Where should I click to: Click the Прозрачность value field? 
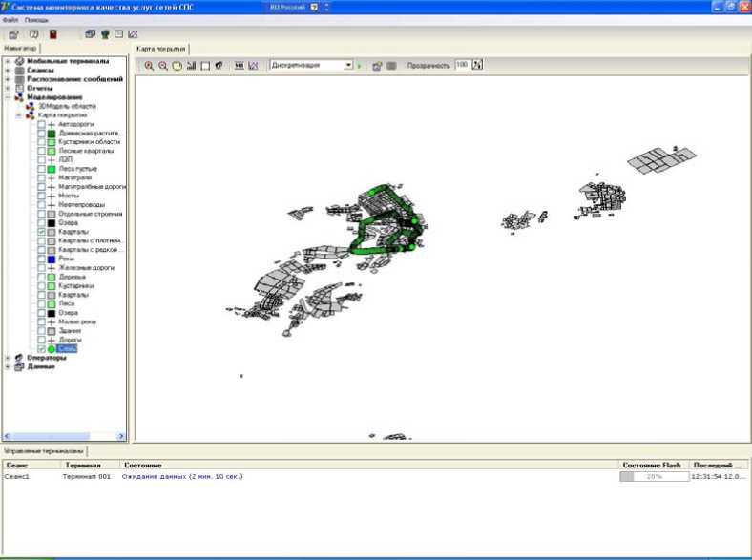coord(462,66)
